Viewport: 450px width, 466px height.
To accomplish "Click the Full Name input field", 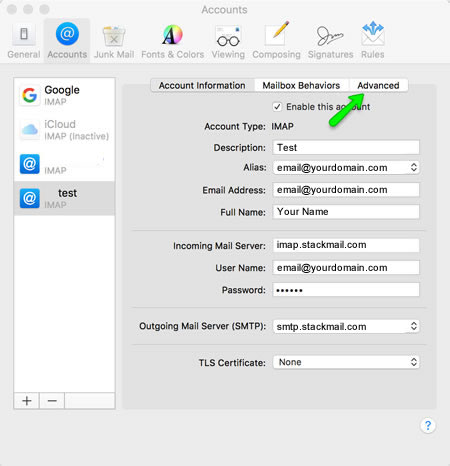I will click(346, 212).
